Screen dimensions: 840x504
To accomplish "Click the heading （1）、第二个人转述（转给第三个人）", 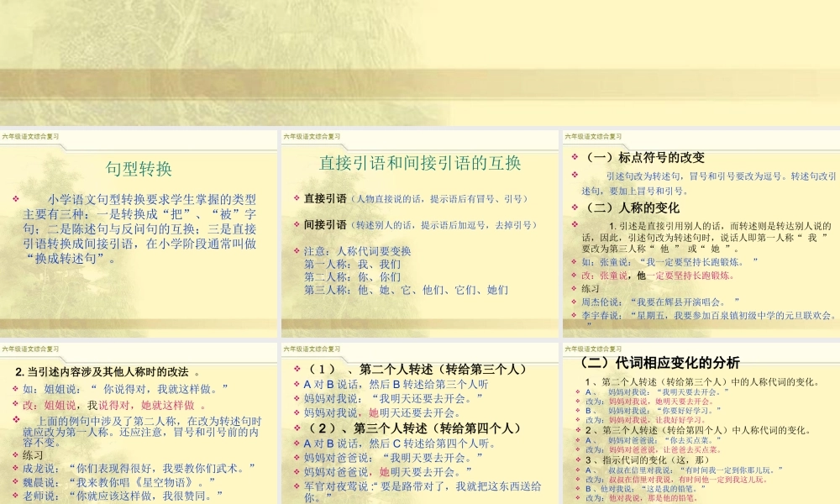I will pos(417,369).
